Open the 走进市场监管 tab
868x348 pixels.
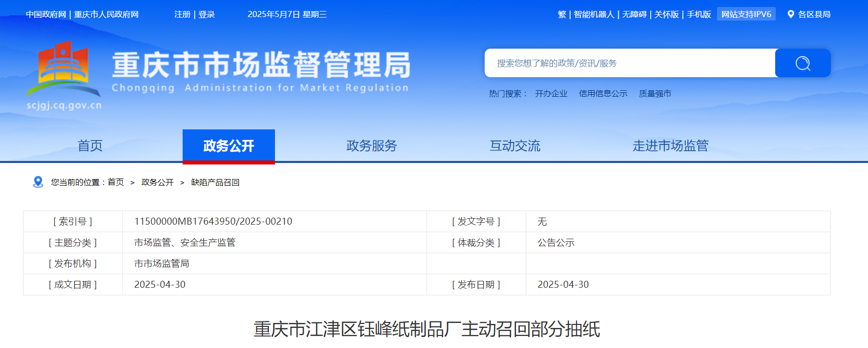coord(670,146)
